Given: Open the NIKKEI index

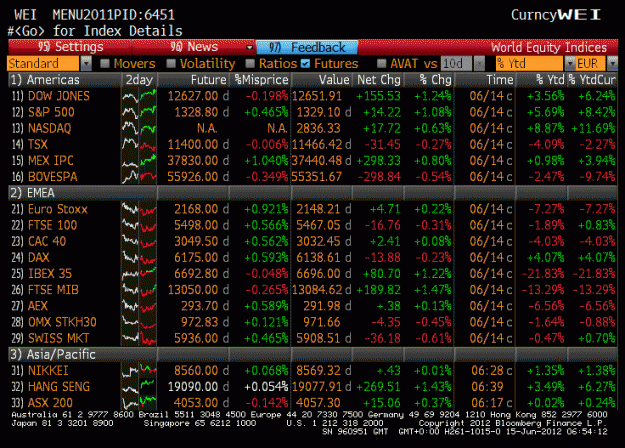Looking at the screenshot, I should pyautogui.click(x=48, y=371).
